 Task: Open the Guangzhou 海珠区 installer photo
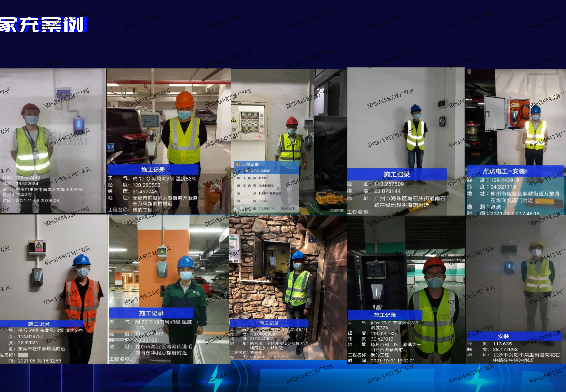406,141
